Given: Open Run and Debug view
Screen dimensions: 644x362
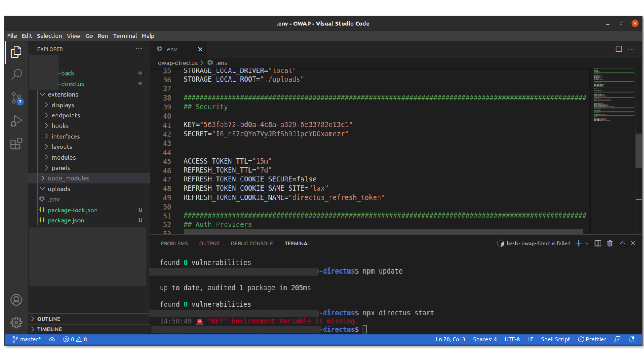Looking at the screenshot, I should pyautogui.click(x=16, y=121).
